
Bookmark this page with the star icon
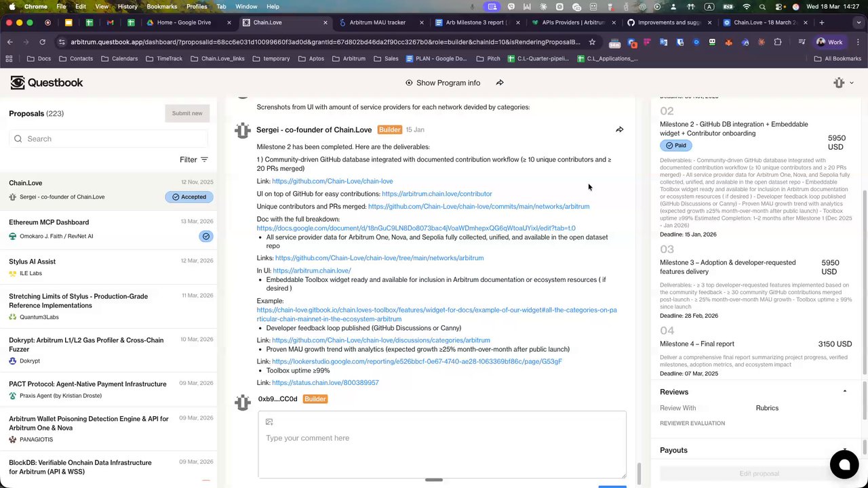pos(592,42)
